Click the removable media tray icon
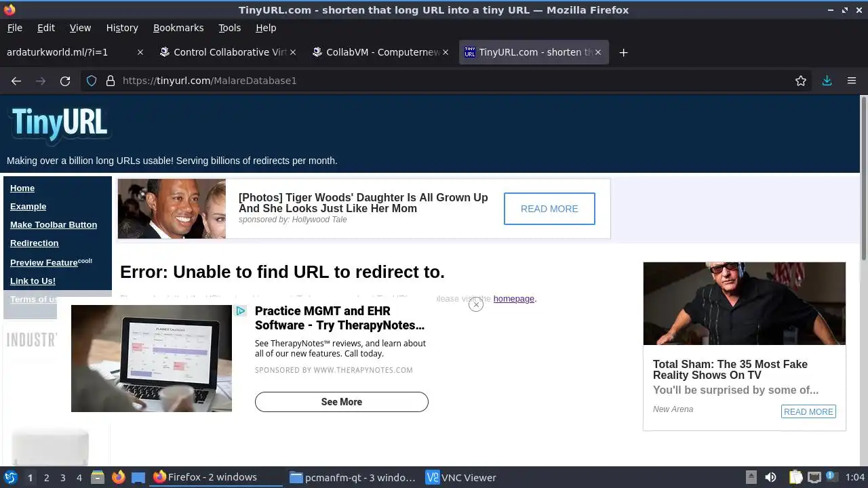This screenshot has width=868, height=488. coord(751,477)
